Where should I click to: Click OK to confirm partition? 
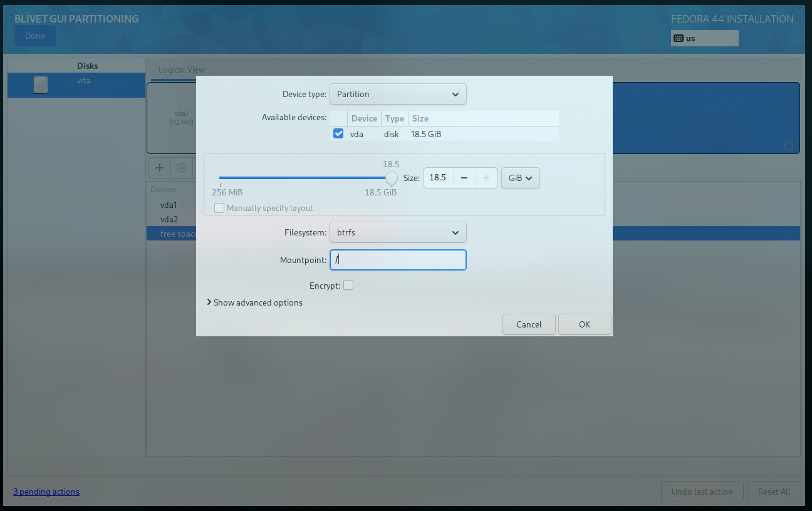pyautogui.click(x=585, y=324)
